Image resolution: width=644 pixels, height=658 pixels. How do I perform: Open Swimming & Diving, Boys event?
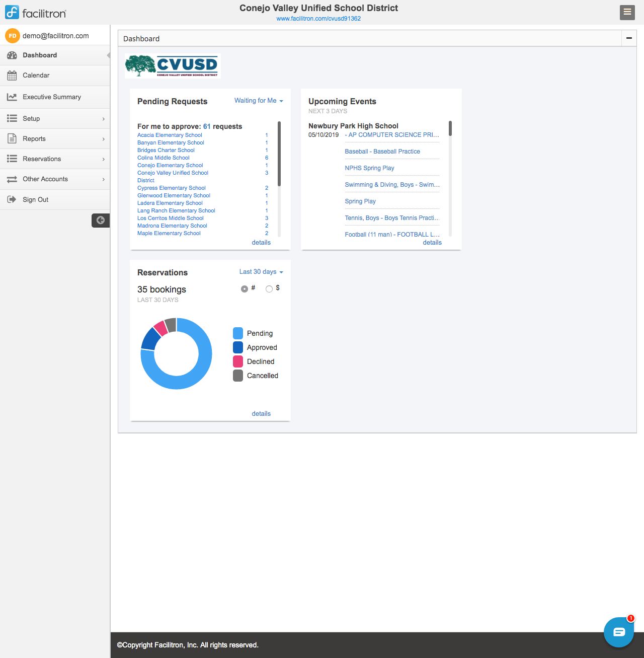[x=392, y=185]
